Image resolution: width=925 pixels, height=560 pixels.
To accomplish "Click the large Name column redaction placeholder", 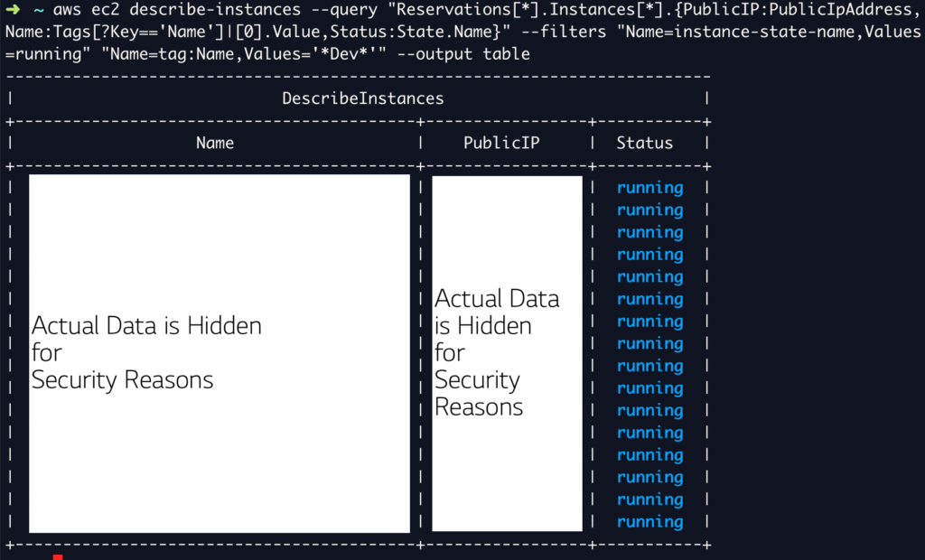I will pos(220,352).
